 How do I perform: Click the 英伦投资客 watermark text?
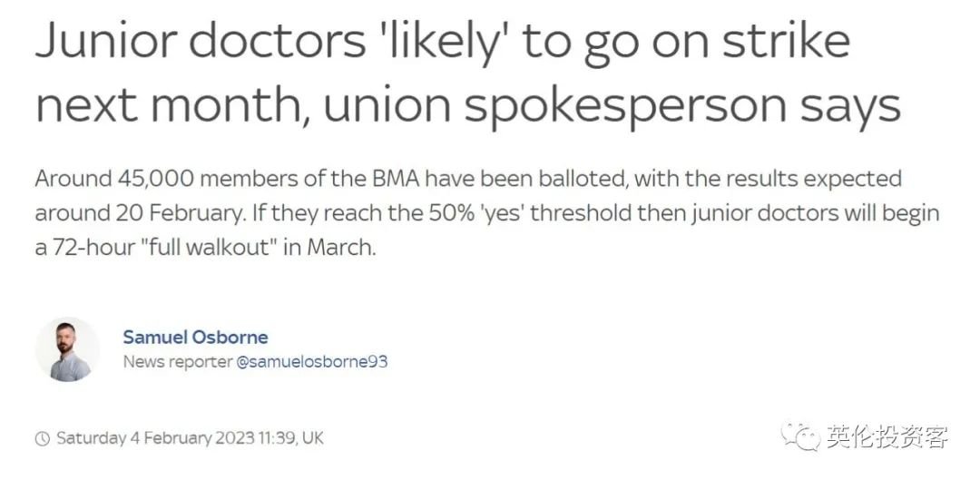pos(888,436)
